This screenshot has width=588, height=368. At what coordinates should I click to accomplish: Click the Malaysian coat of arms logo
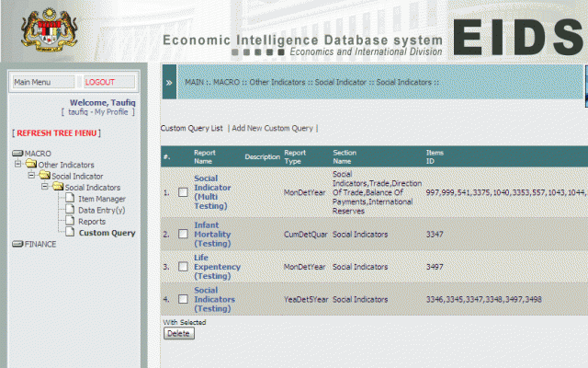pos(50,30)
